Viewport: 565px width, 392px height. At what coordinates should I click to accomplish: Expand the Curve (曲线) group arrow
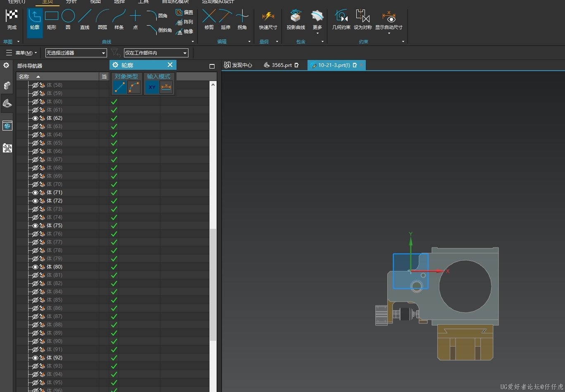[193, 42]
